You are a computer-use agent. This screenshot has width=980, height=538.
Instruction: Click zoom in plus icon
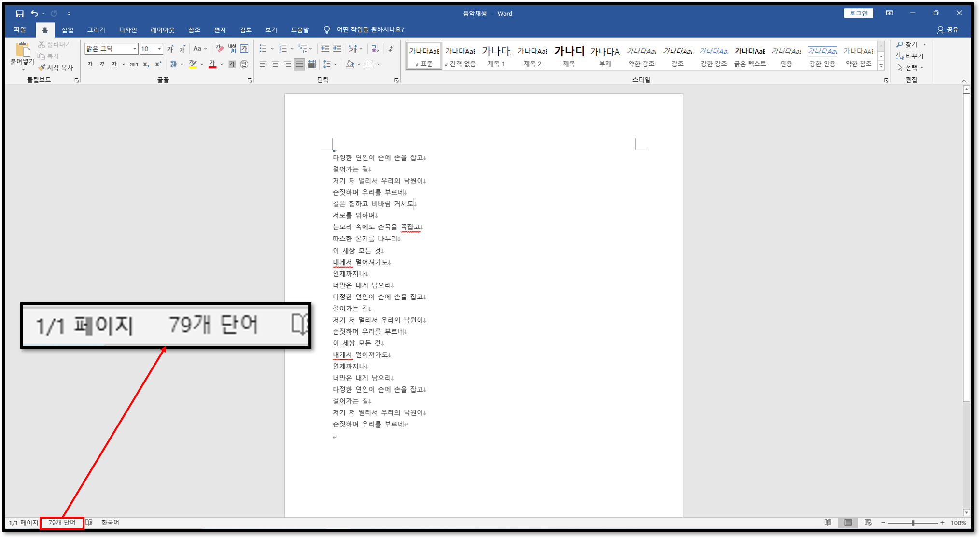[942, 523]
